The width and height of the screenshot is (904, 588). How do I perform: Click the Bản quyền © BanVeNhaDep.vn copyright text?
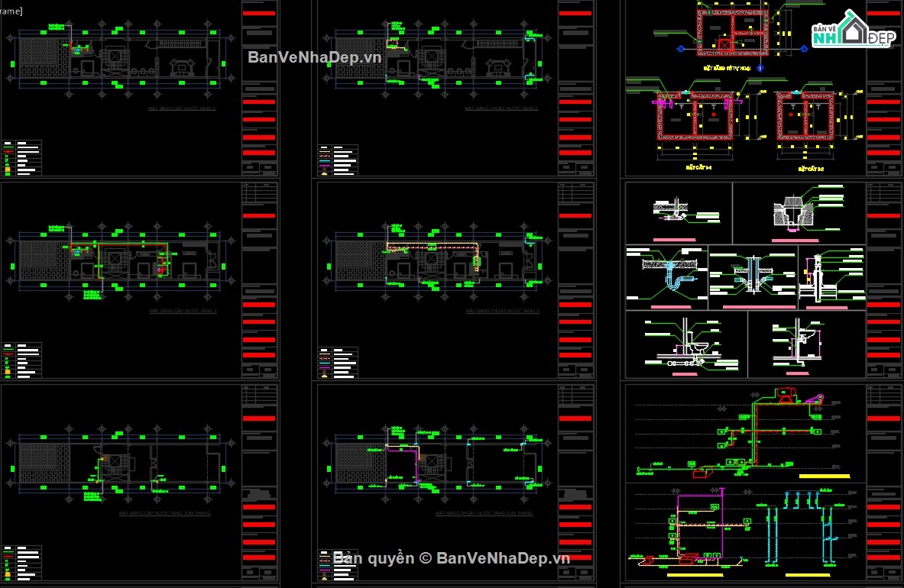pos(451,558)
